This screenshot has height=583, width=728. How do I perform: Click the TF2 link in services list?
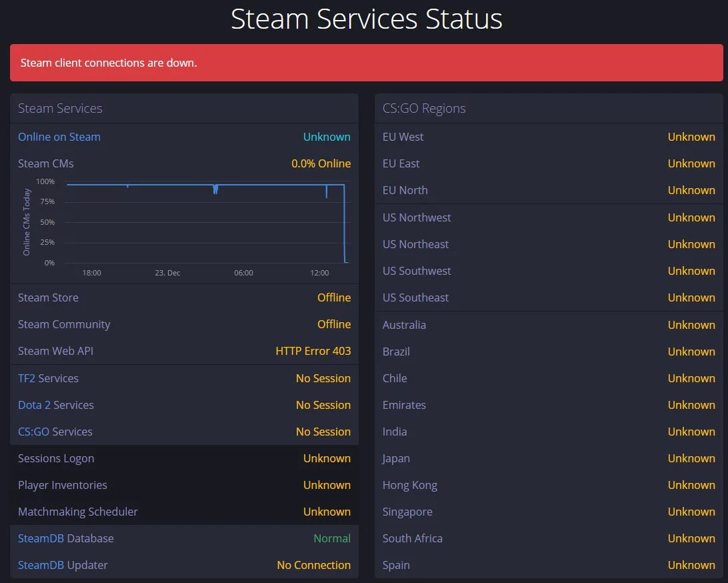(x=27, y=378)
